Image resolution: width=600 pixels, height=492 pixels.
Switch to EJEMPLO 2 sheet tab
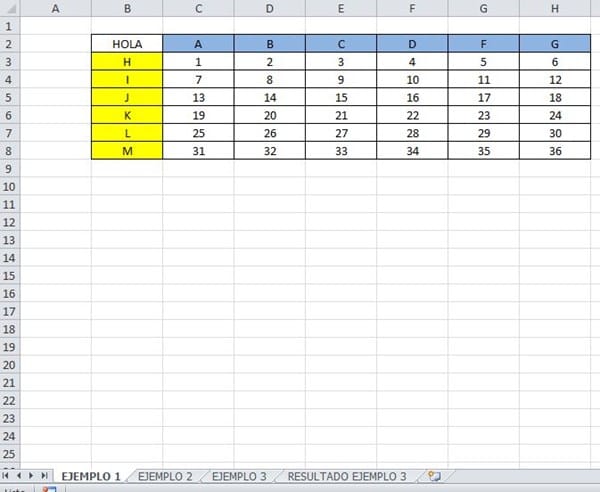165,476
